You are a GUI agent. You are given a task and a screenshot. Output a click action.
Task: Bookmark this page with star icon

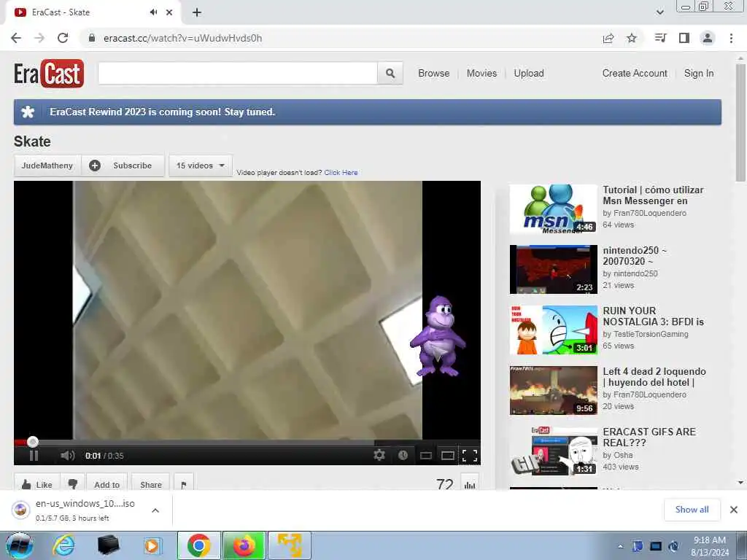pyautogui.click(x=632, y=38)
